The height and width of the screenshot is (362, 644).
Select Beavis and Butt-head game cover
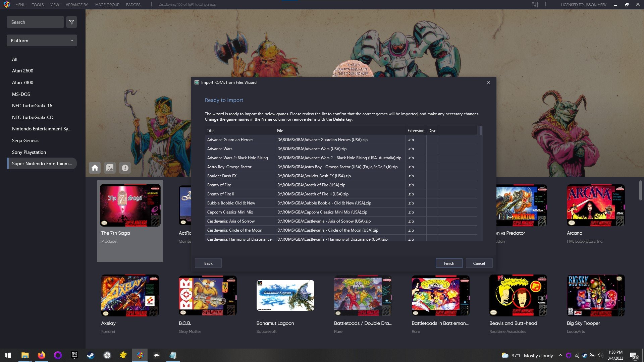point(518,296)
